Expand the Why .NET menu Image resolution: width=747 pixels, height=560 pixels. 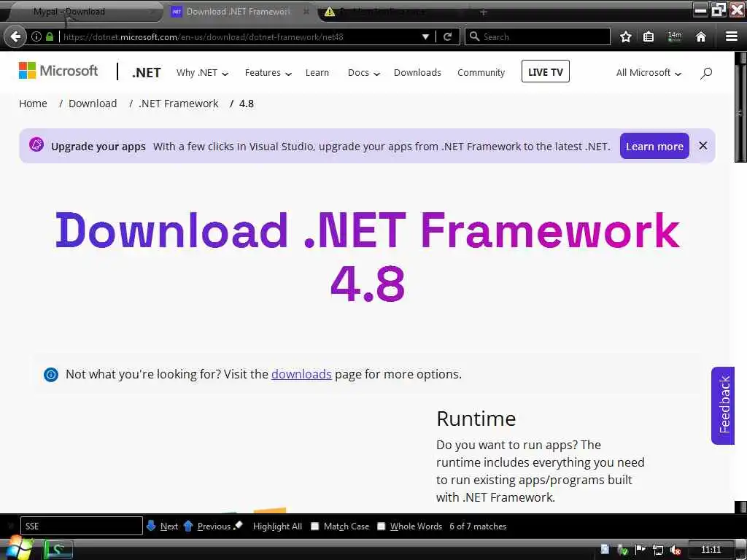(x=202, y=73)
